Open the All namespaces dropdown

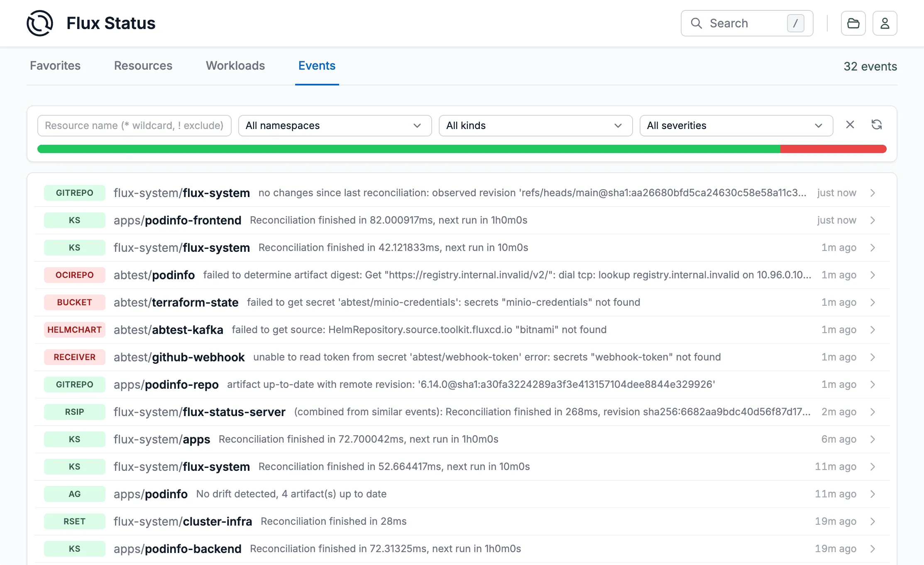(x=335, y=126)
